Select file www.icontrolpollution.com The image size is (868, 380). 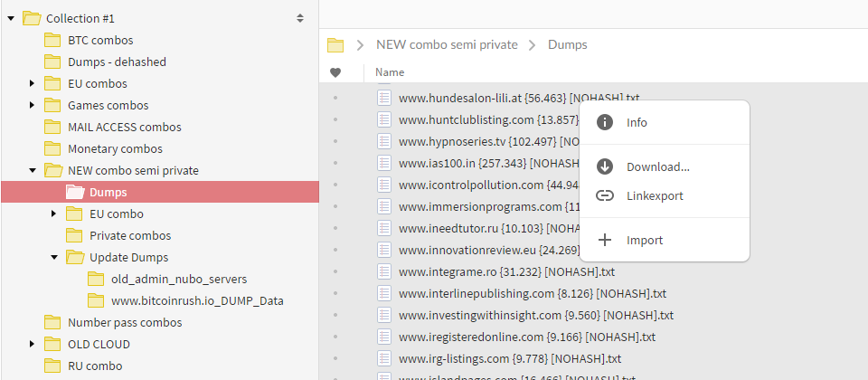[x=488, y=185]
